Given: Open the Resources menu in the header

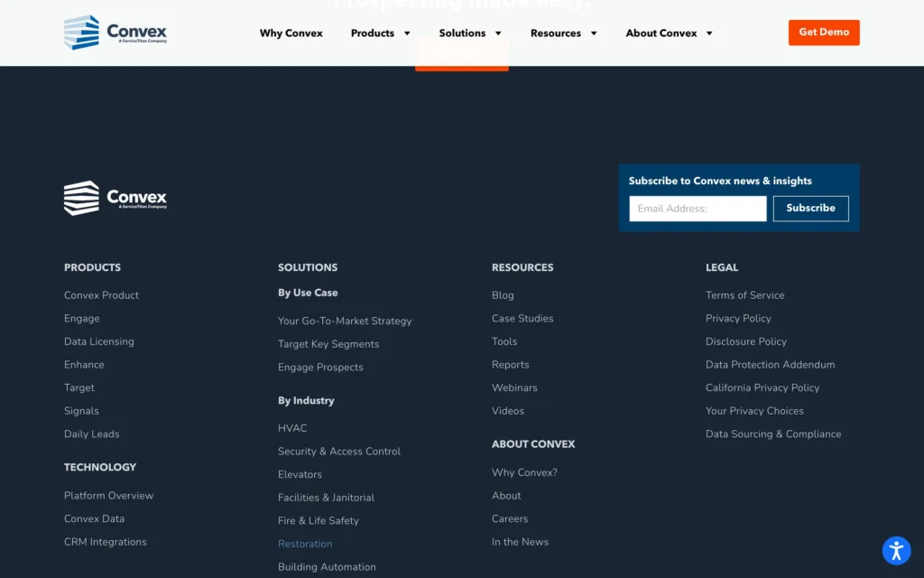Looking at the screenshot, I should point(556,33).
